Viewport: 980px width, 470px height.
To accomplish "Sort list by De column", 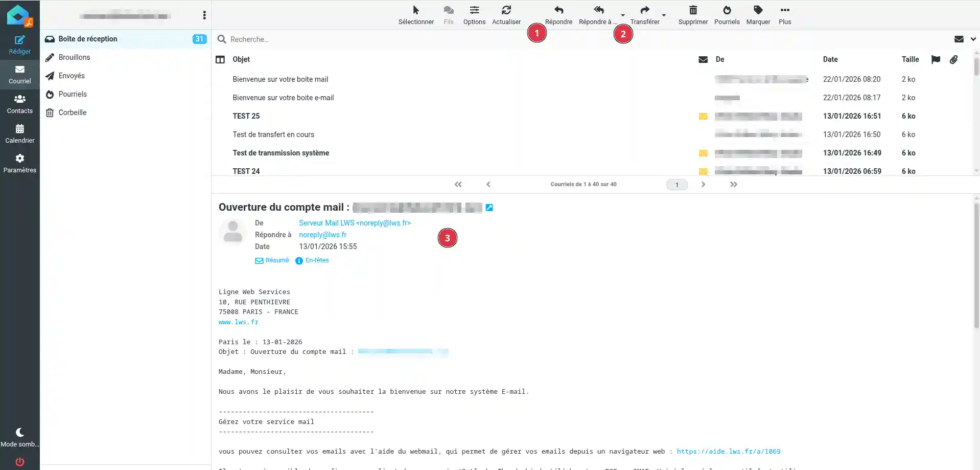I will coord(720,59).
